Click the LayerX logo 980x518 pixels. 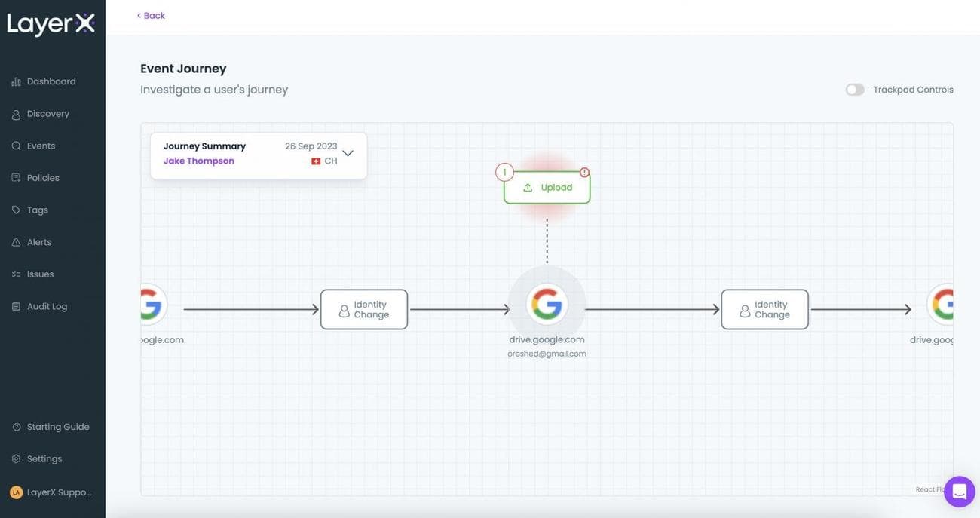pyautogui.click(x=50, y=23)
